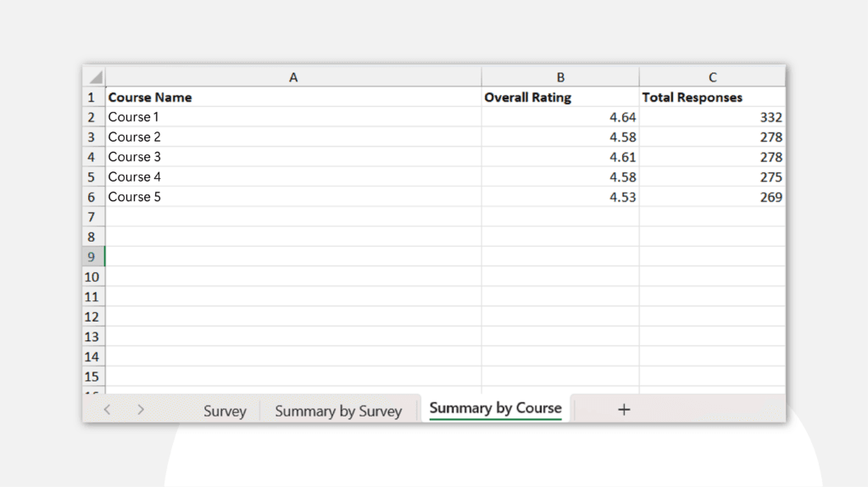Click Course 2's 278 responses cell
This screenshot has height=487, width=868.
point(712,137)
